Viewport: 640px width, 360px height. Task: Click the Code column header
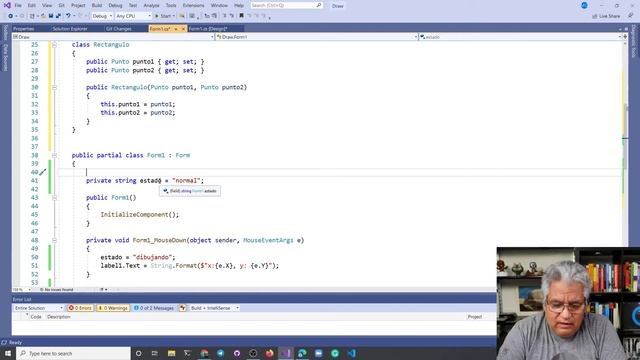click(36, 317)
